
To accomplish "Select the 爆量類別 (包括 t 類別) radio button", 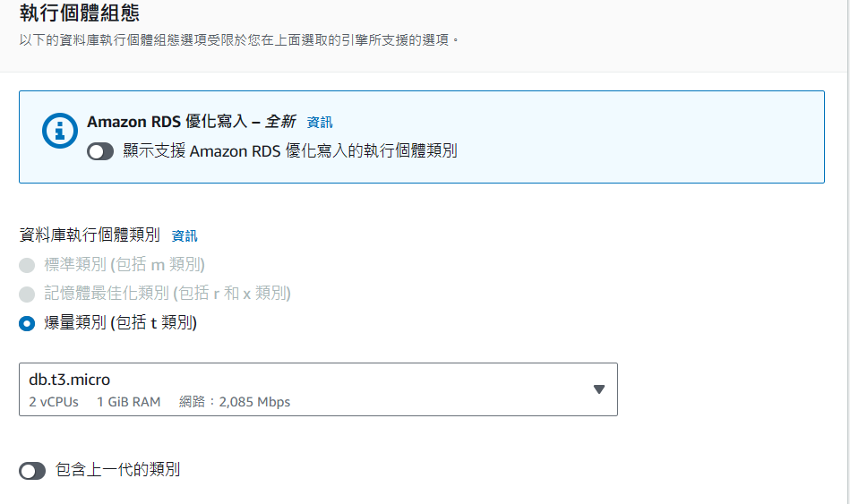I will (x=27, y=323).
